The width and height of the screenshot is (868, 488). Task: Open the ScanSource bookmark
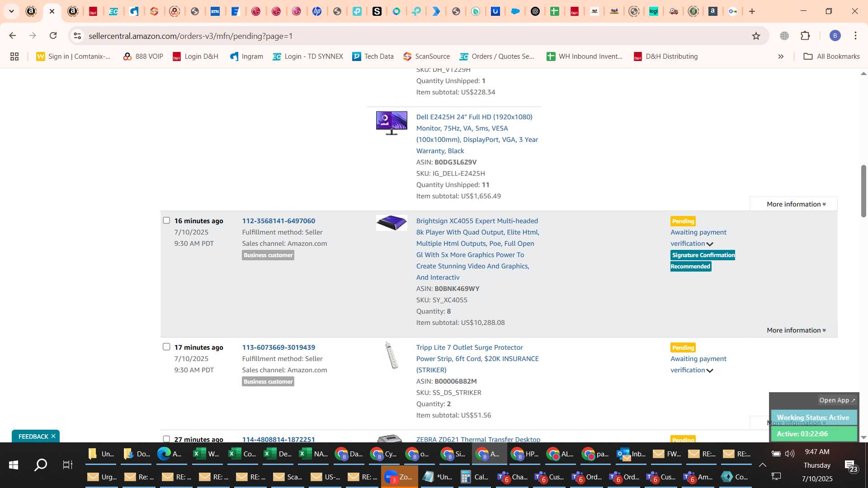pyautogui.click(x=426, y=56)
